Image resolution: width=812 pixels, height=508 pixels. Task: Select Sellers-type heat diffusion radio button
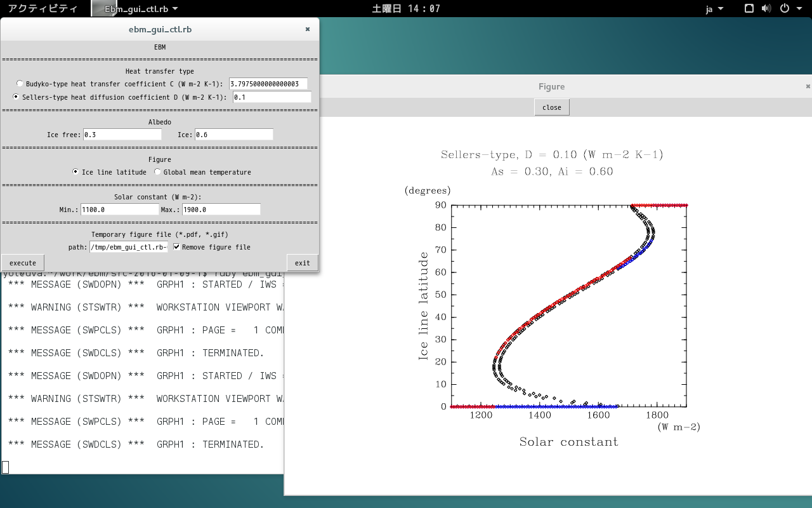point(16,97)
